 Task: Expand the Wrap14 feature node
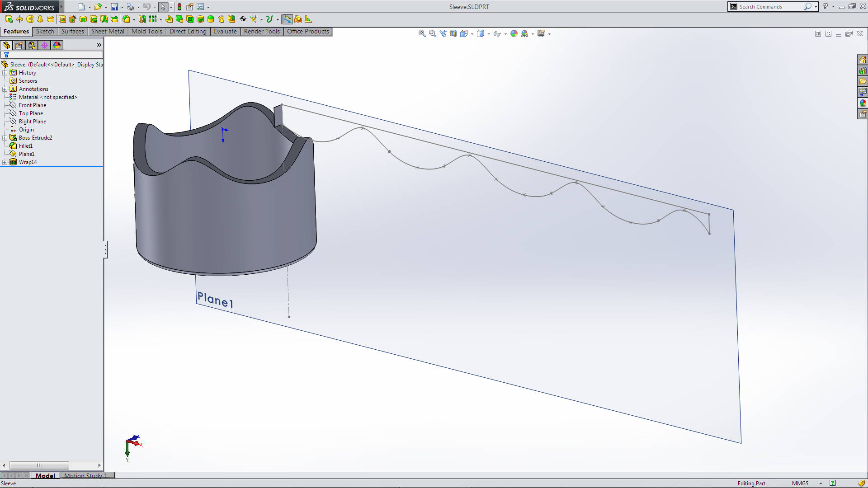pyautogui.click(x=5, y=162)
